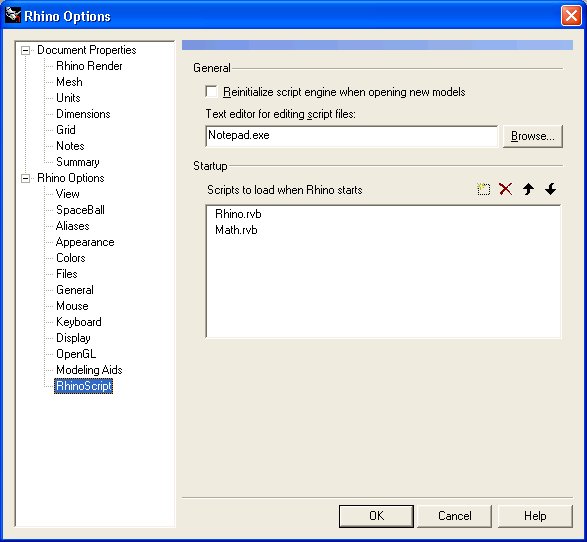
Task: Click the Notepad.exe text editor field
Action: click(x=352, y=136)
